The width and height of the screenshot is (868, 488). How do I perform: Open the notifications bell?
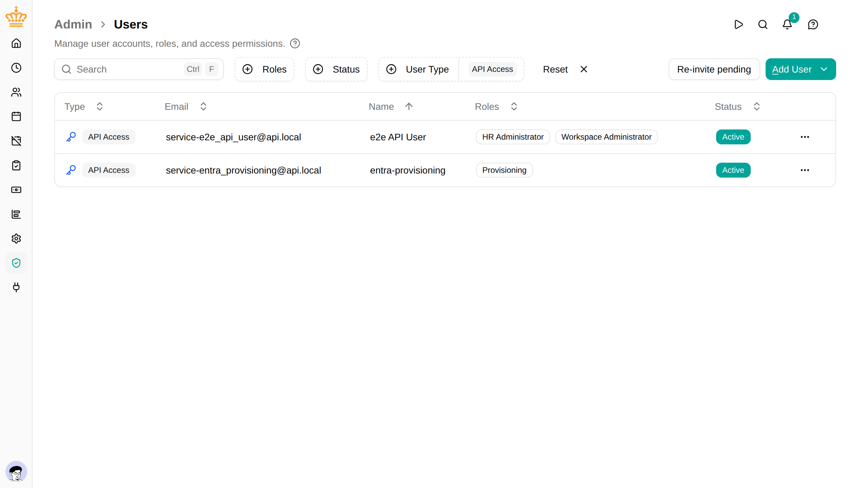coord(787,24)
